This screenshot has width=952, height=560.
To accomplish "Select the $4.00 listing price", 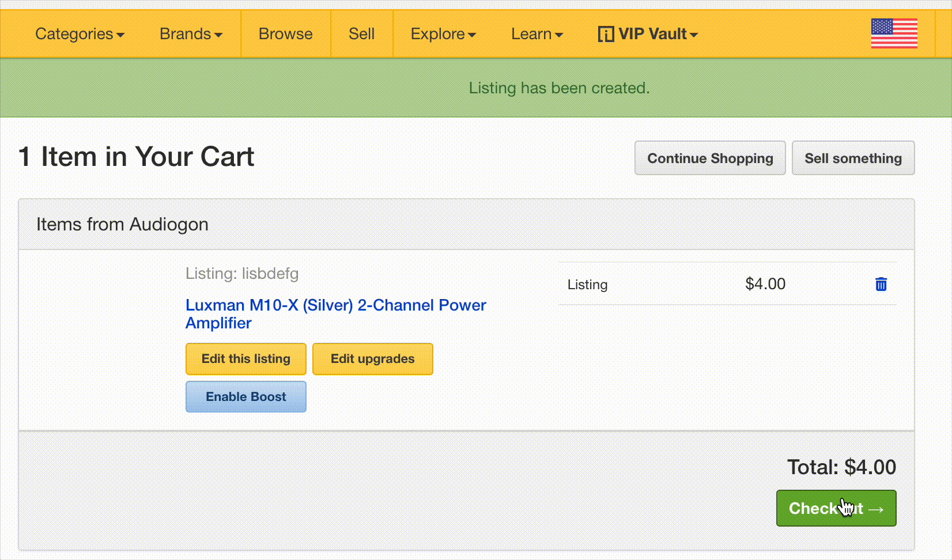I will [x=765, y=284].
